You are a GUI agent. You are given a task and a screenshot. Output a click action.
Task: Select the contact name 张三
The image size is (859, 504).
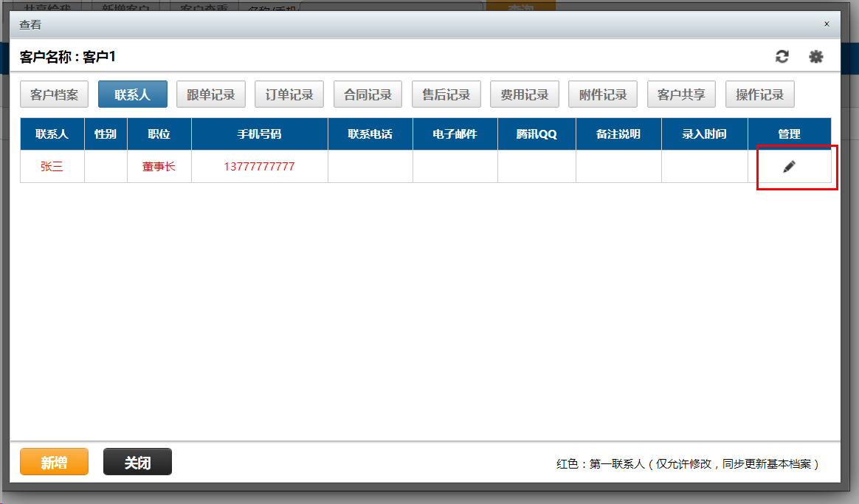[x=52, y=167]
